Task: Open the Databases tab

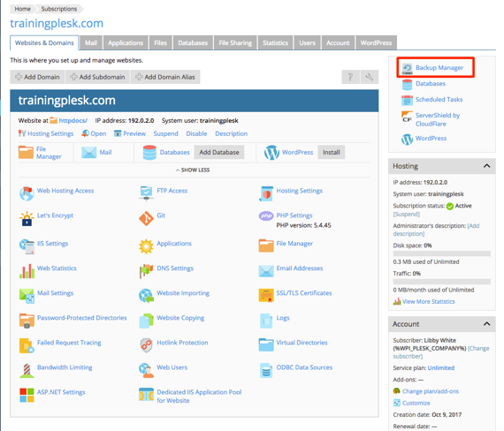Action: tap(193, 42)
